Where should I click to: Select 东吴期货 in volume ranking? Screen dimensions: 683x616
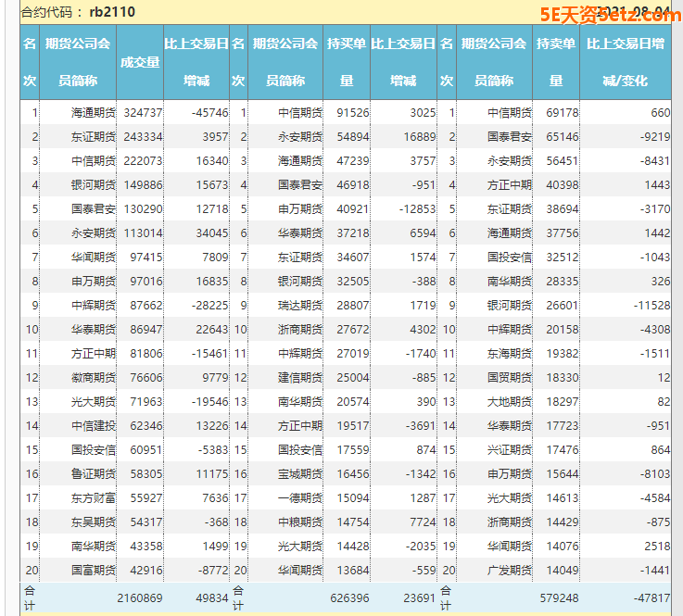pyautogui.click(x=94, y=522)
